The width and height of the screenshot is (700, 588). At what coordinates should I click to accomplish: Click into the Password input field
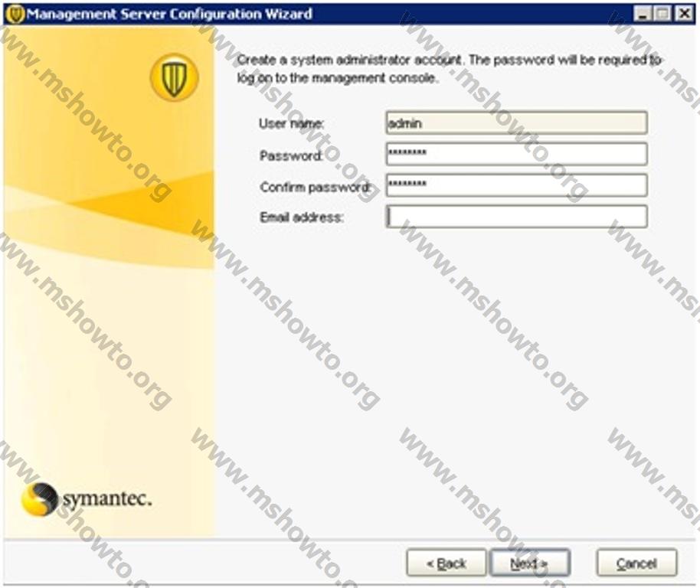click(x=516, y=155)
